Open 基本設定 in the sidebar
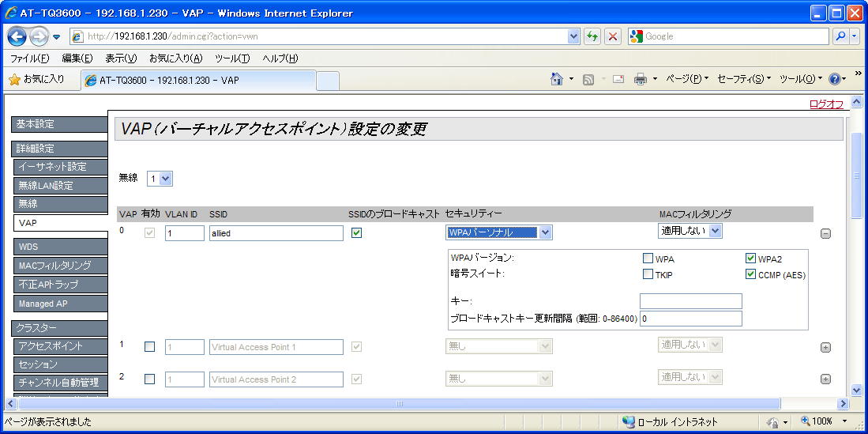 pyautogui.click(x=59, y=124)
